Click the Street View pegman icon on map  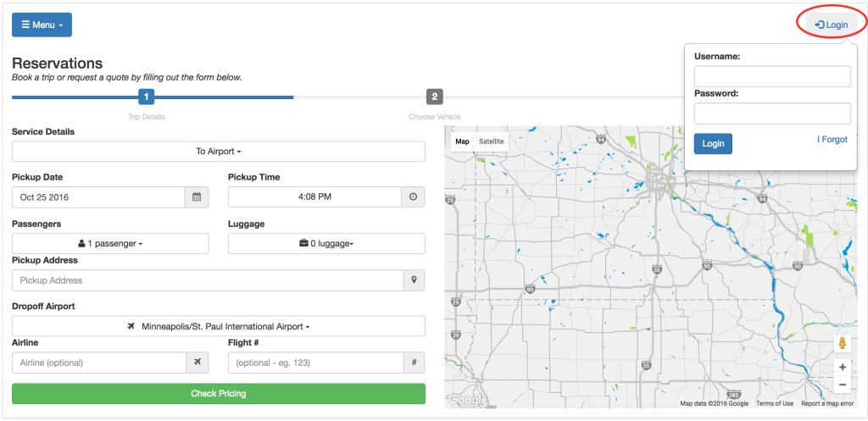pos(843,343)
